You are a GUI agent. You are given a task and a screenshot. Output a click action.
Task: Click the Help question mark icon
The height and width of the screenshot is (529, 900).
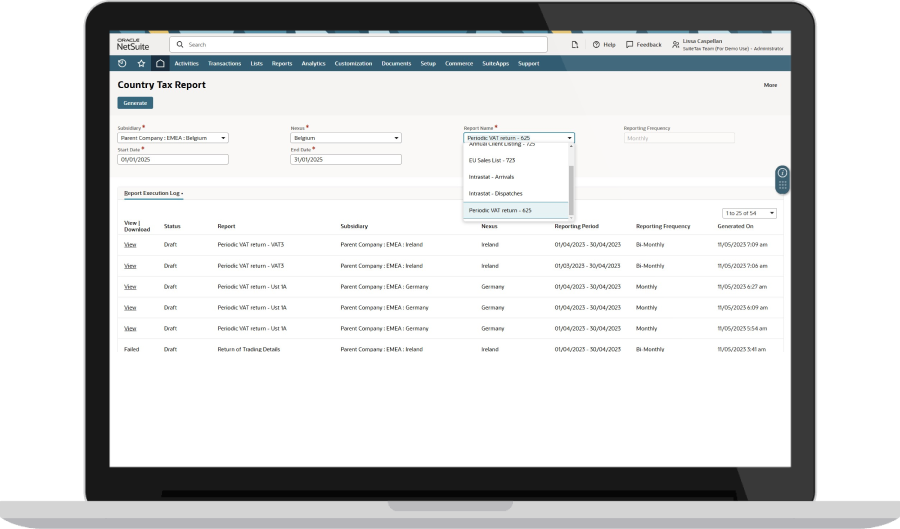click(x=596, y=45)
